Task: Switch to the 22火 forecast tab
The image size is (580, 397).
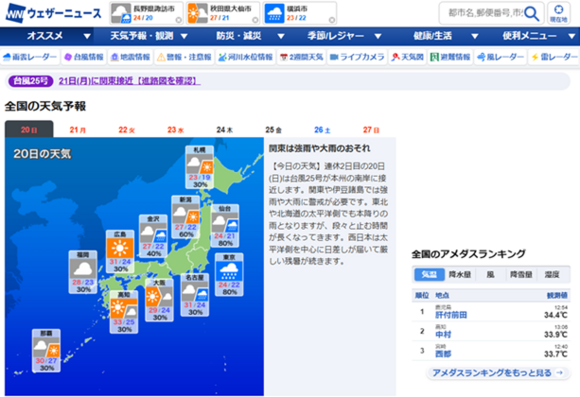Action: pos(127,130)
